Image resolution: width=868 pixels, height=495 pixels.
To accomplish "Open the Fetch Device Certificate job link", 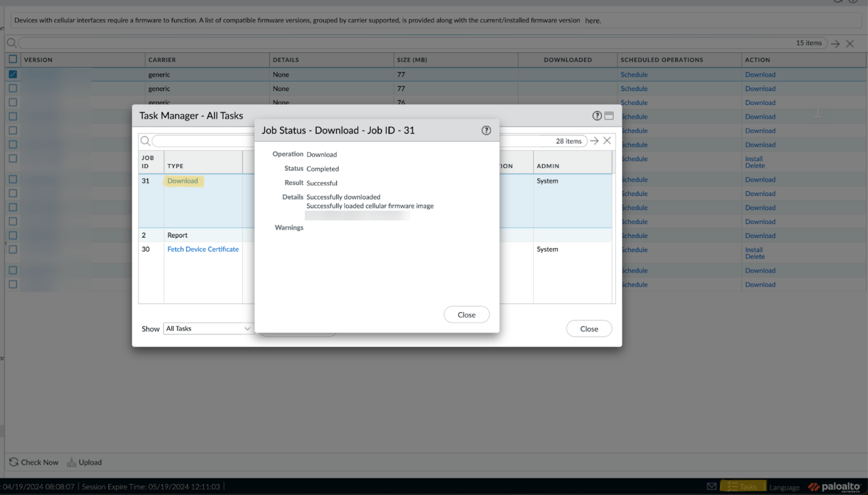I will [203, 249].
